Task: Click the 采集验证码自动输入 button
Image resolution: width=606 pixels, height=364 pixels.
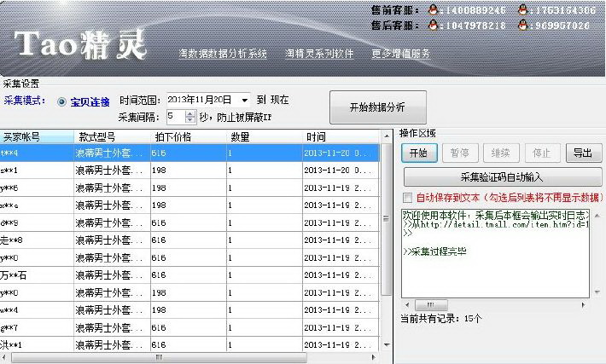Action: pos(503,177)
